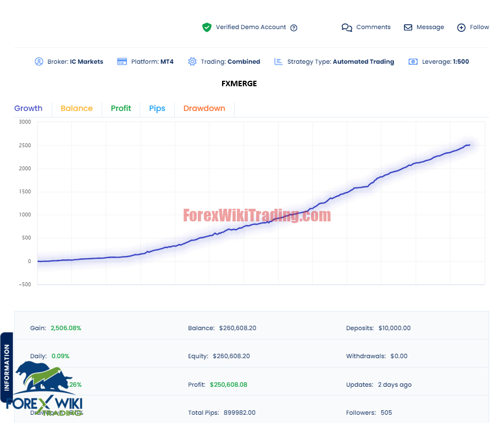Switch to the Balance tab
504x423 pixels.
(76, 108)
